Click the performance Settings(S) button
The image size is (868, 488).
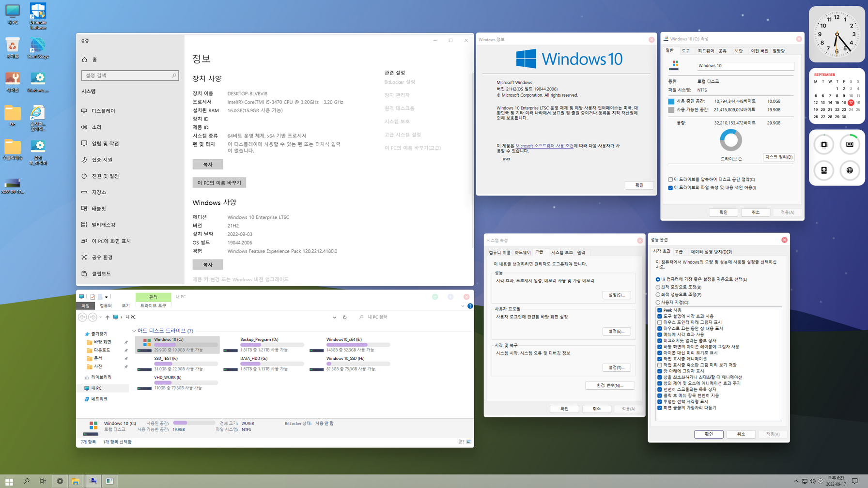click(x=617, y=295)
